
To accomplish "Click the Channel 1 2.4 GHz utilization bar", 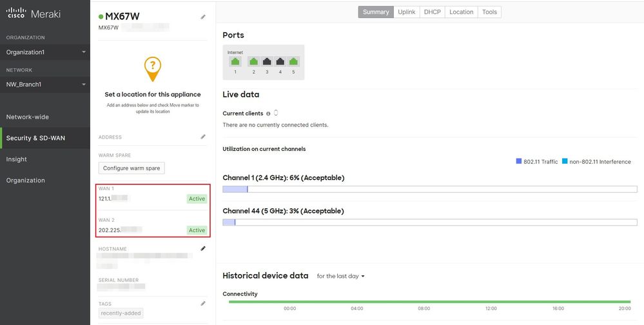I will point(429,189).
